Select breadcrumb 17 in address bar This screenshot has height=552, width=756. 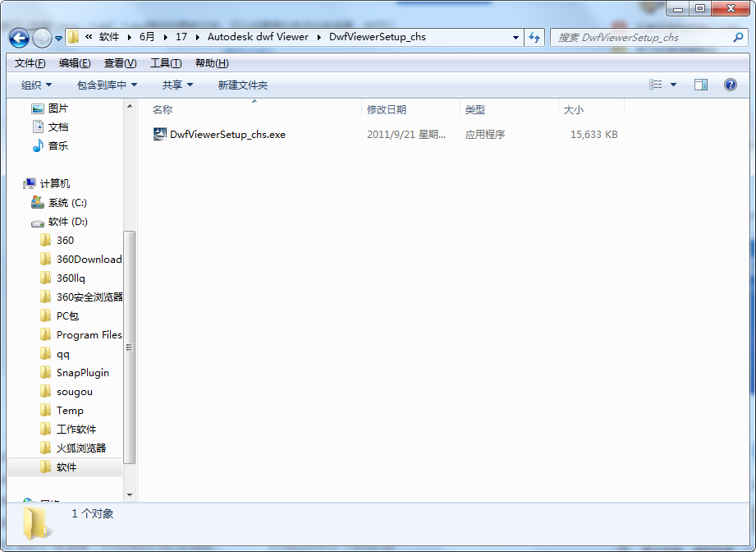pyautogui.click(x=181, y=37)
